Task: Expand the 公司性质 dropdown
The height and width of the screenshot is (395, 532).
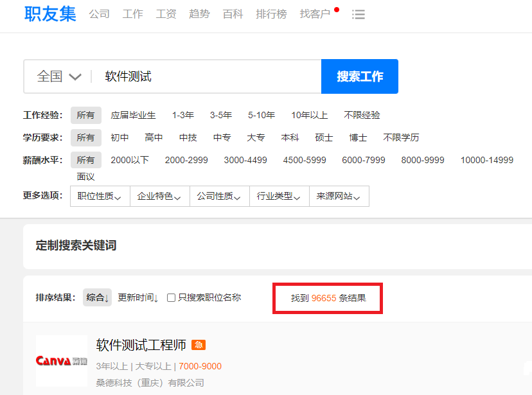Action: tap(220, 197)
